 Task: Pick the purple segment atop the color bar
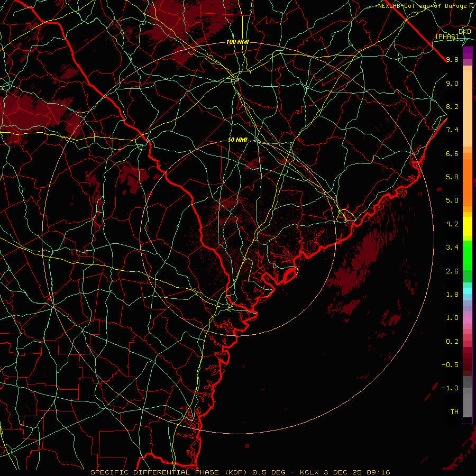[x=467, y=53]
